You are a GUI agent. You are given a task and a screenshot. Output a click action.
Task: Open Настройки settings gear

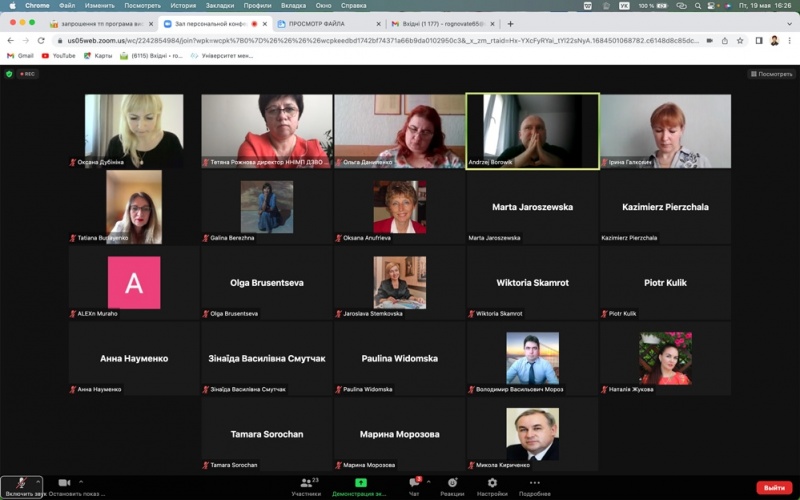click(492, 484)
